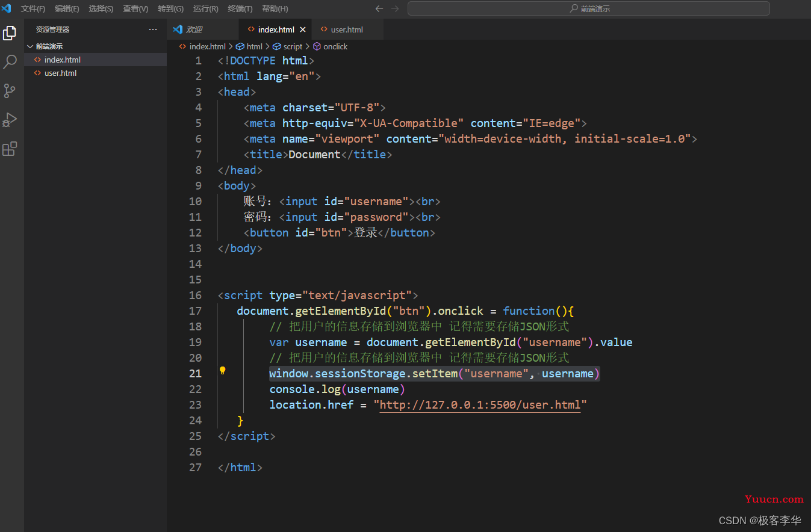Switch to the user.html editor tab
811x532 pixels.
(x=347, y=29)
